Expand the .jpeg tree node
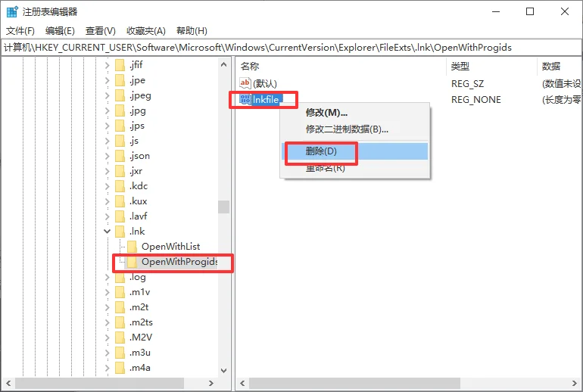The height and width of the screenshot is (392, 583). [107, 95]
